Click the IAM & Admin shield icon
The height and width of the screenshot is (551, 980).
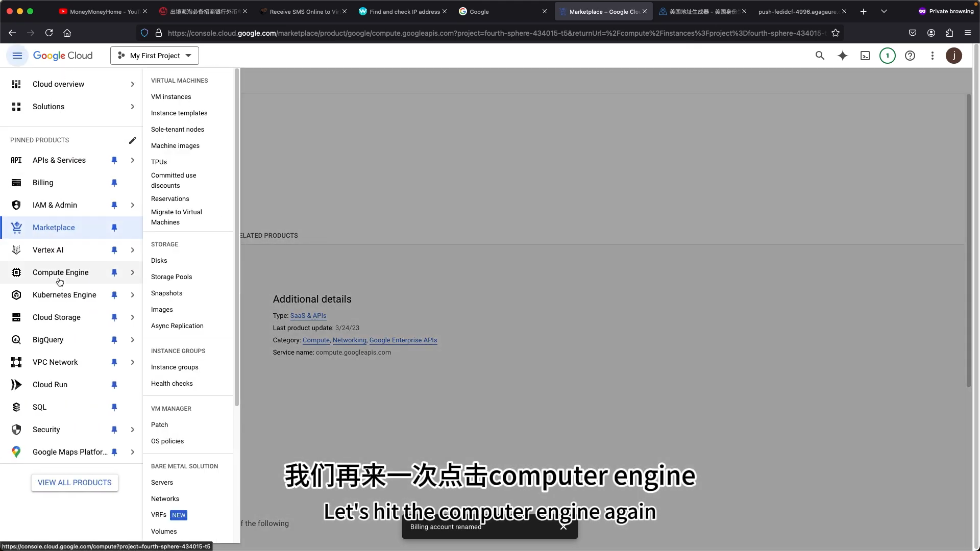tap(16, 205)
